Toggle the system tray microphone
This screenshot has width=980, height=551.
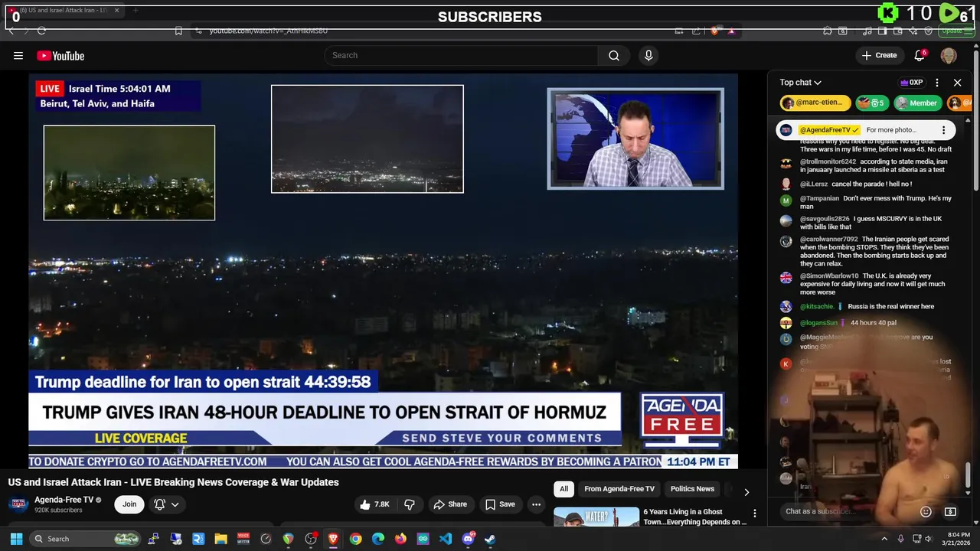point(900,539)
